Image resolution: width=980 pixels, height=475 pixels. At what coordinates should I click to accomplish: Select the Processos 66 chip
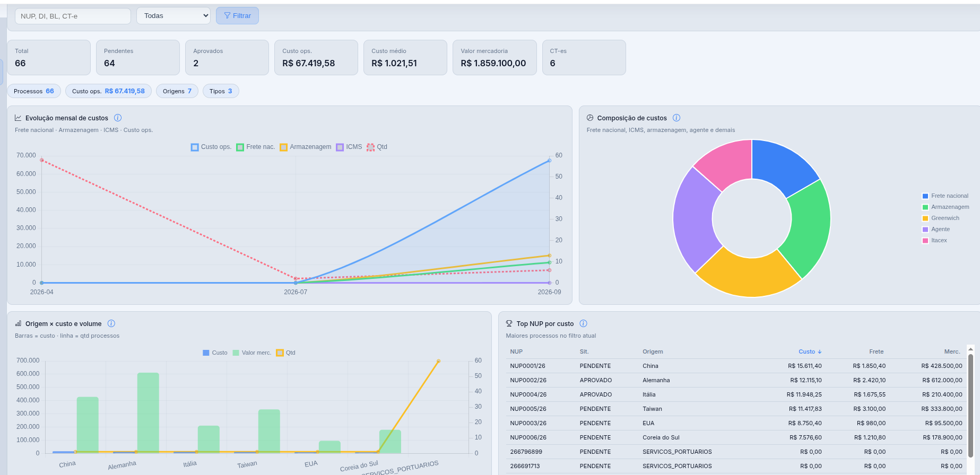[x=34, y=91]
